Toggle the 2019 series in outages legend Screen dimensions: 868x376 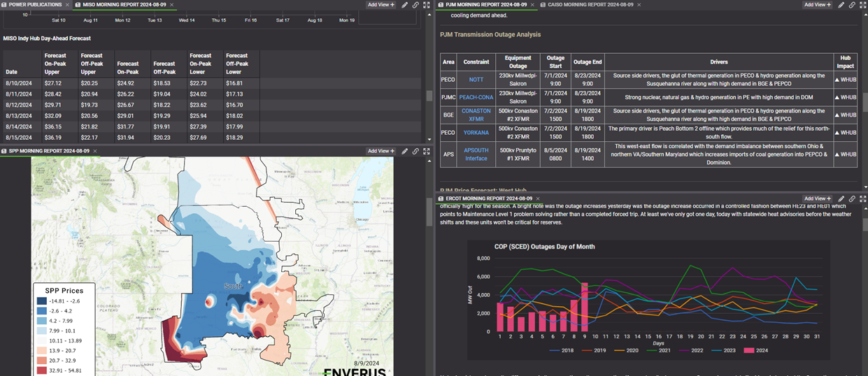coord(595,350)
